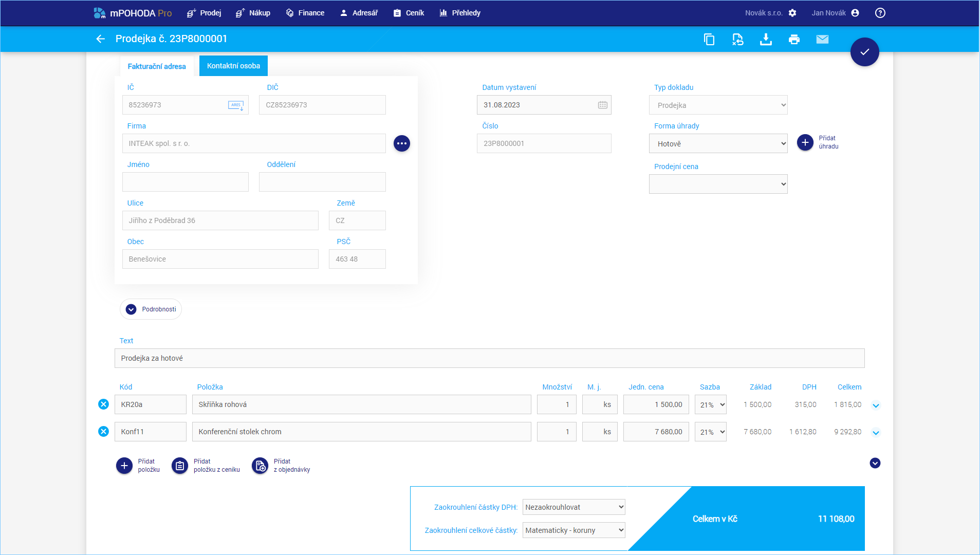Viewport: 980px width, 555px height.
Task: Switch to Fakturační adresa tab
Action: coord(157,66)
